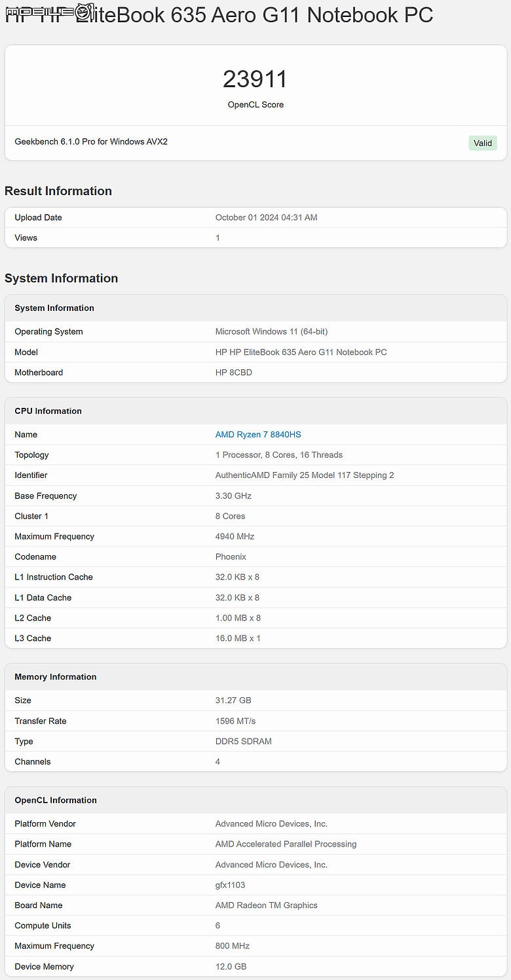Click the Topology label
Viewport: 511px width, 980px height.
click(x=31, y=455)
